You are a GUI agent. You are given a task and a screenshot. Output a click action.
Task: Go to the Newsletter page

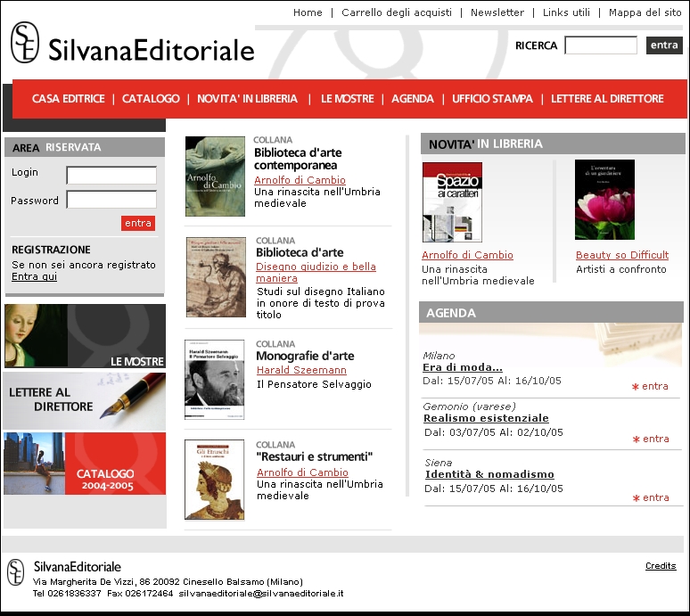coord(497,12)
